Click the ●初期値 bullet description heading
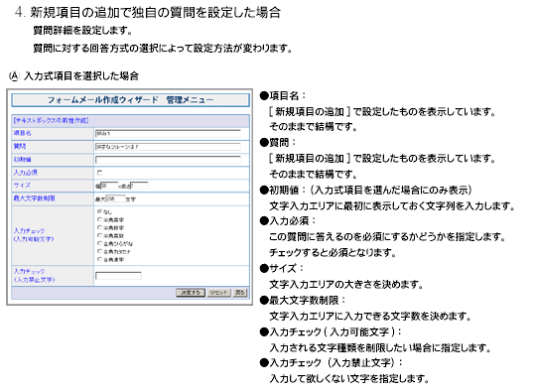The width and height of the screenshot is (534, 392). pos(365,190)
